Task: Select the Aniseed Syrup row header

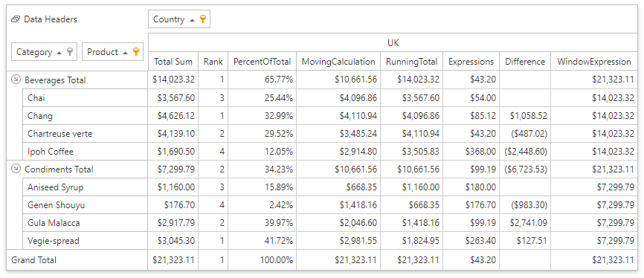Action: pyautogui.click(x=85, y=187)
